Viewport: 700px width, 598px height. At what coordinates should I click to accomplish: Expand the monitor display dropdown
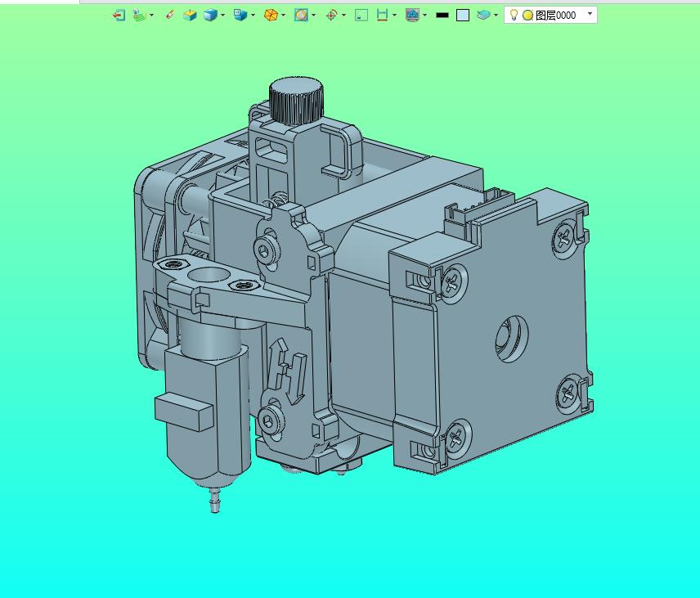[424, 16]
